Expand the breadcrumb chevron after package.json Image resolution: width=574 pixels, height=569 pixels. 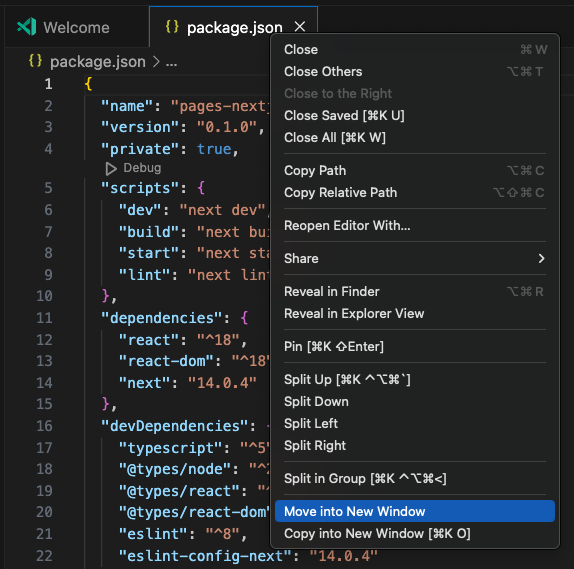pos(156,62)
